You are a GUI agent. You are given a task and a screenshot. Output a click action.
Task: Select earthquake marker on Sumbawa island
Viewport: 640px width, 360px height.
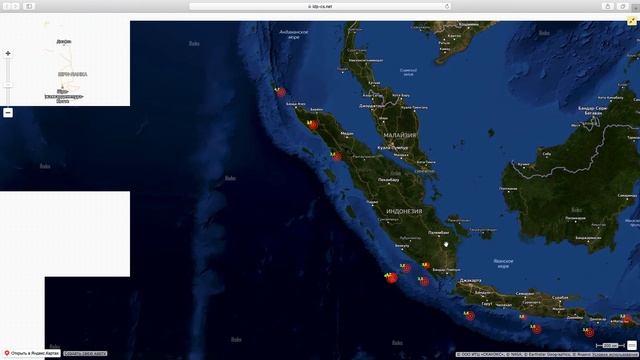627,319
